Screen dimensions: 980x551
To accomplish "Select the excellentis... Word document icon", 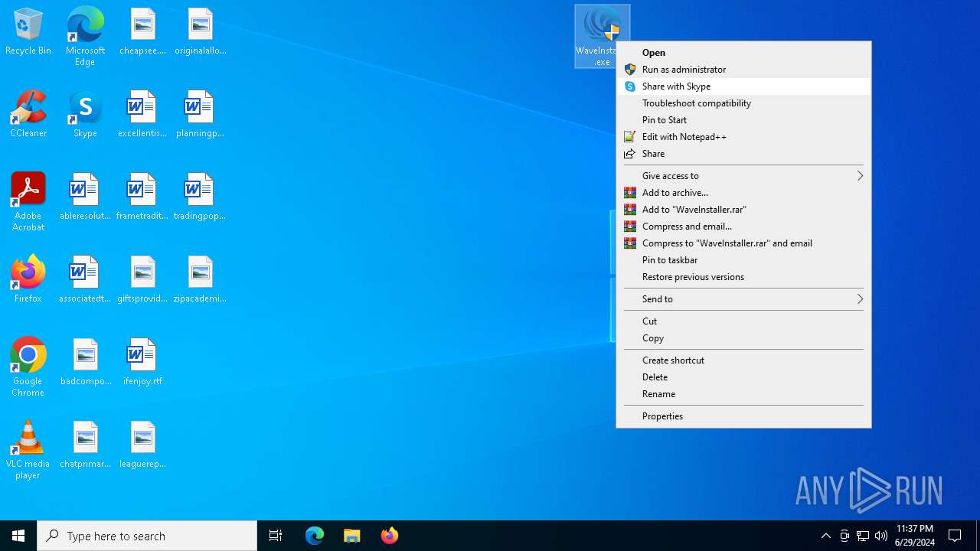I will tap(142, 115).
